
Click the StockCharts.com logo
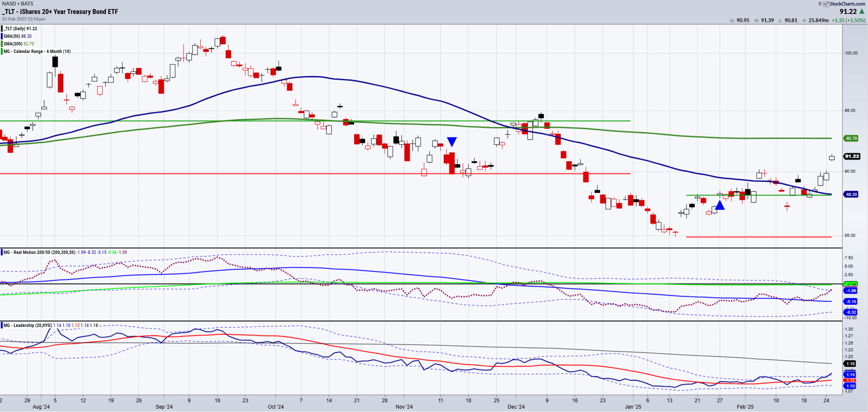(x=844, y=4)
